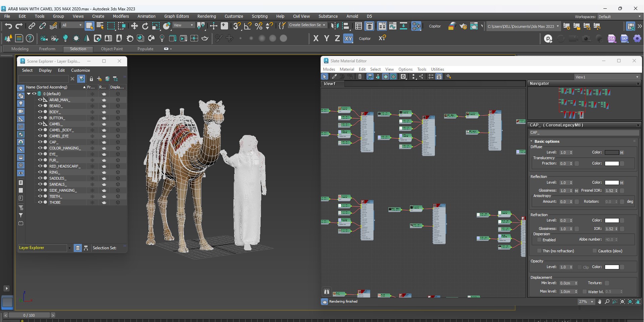Open Scene Explorer Customize menu
Screen dimensions: 644x322
(80, 70)
